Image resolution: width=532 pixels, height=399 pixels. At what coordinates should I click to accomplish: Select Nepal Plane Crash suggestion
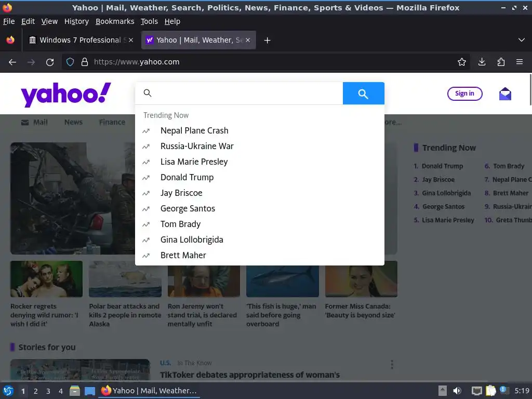click(260, 130)
